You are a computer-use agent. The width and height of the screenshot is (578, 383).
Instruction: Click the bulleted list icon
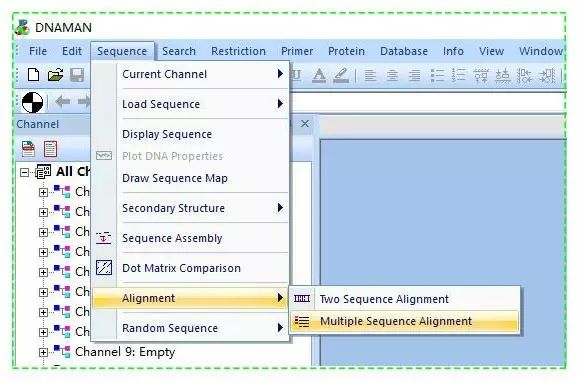(x=437, y=76)
